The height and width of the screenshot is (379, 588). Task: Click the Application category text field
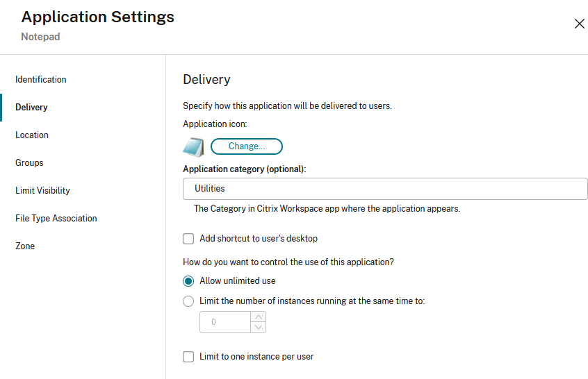(385, 189)
